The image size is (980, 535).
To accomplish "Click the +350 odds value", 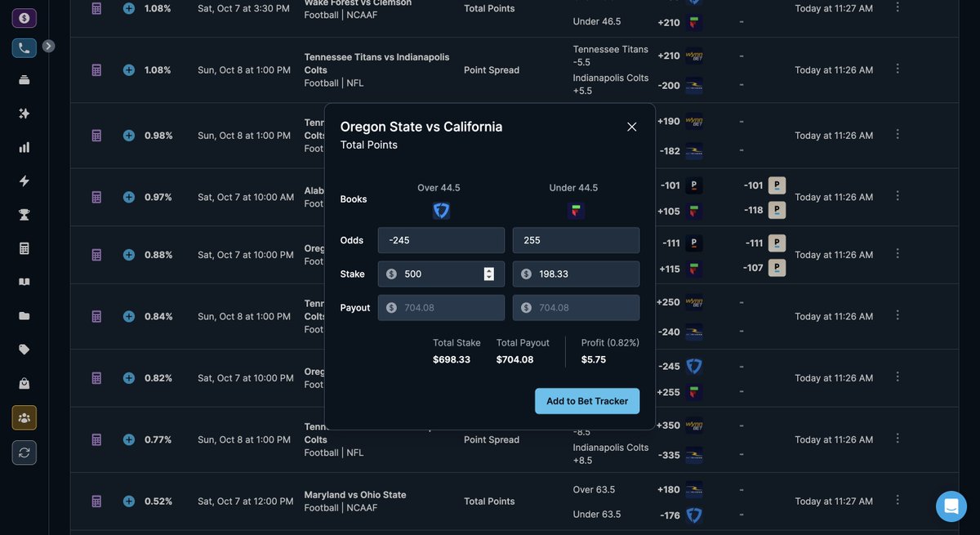I will 667,426.
